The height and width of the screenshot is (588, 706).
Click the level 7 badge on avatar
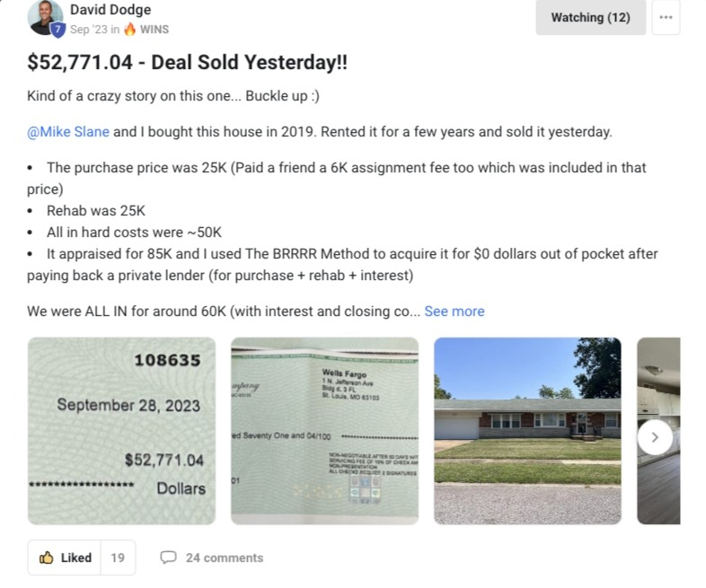(x=57, y=31)
